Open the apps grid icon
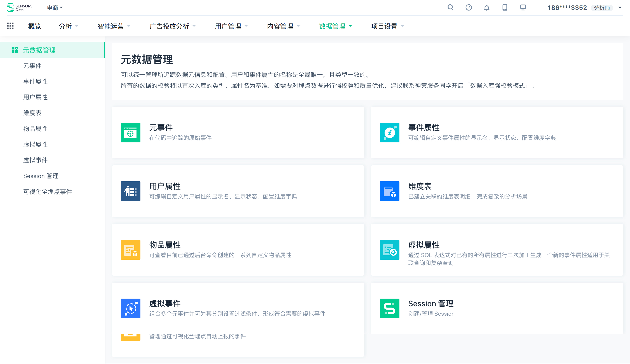The height and width of the screenshot is (364, 630). (10, 26)
